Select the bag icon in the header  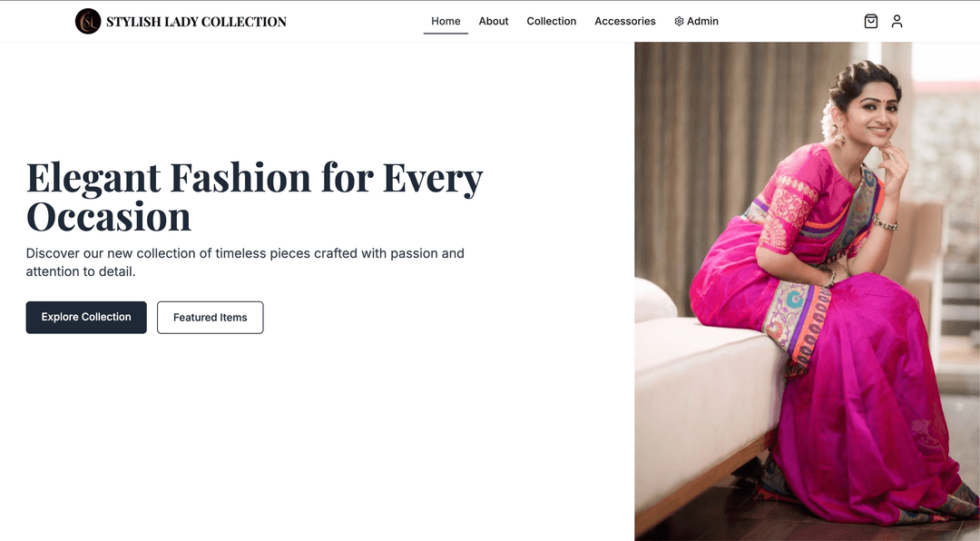pos(870,20)
